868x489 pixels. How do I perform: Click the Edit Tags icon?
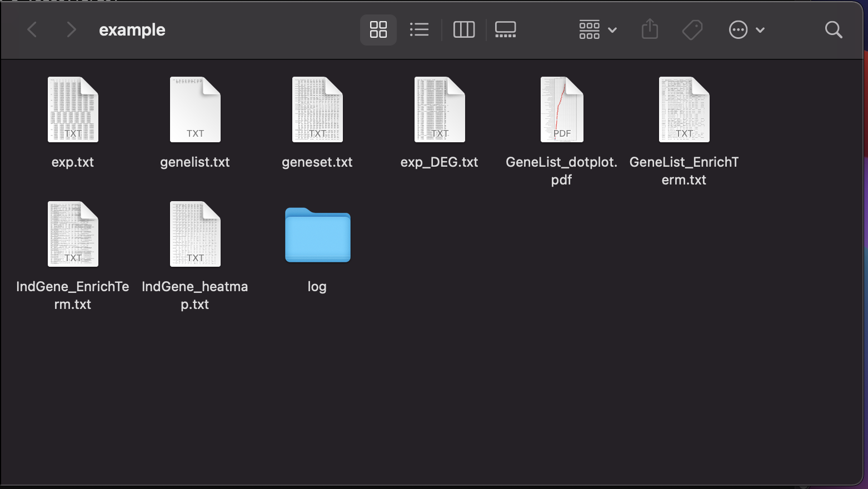coord(692,29)
